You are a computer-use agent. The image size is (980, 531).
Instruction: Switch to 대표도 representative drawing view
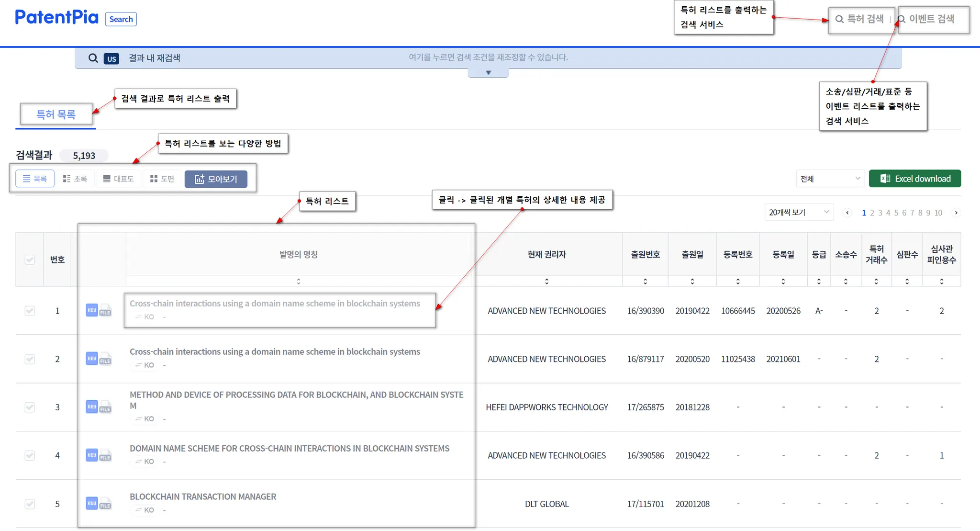pos(118,179)
